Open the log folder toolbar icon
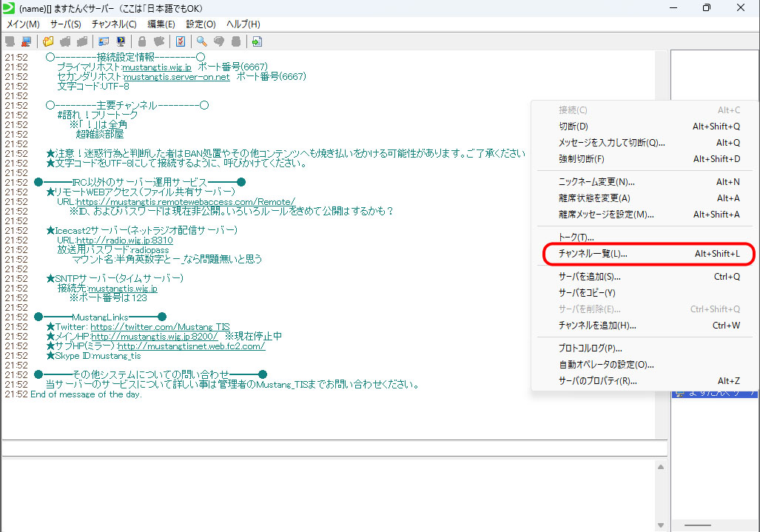760x532 pixels. [x=48, y=41]
